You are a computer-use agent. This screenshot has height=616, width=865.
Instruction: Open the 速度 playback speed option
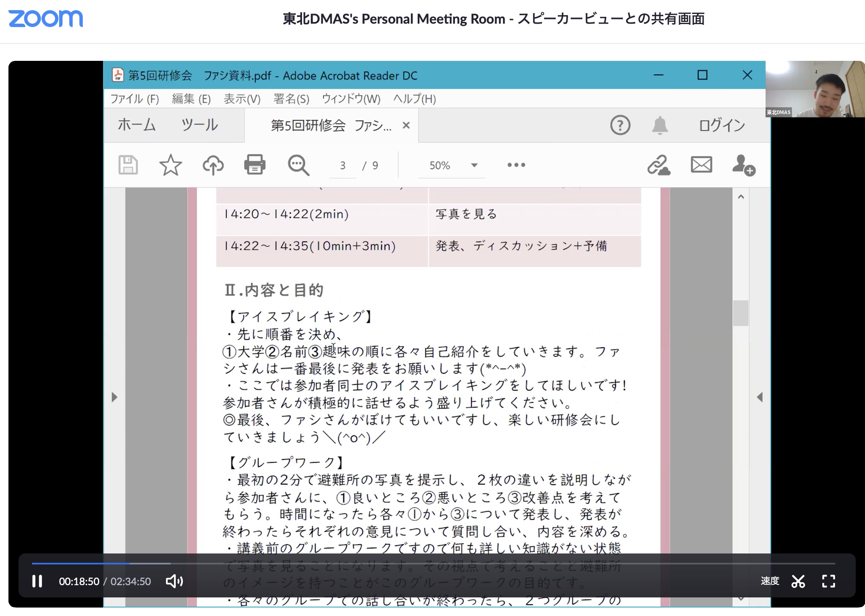tap(770, 581)
